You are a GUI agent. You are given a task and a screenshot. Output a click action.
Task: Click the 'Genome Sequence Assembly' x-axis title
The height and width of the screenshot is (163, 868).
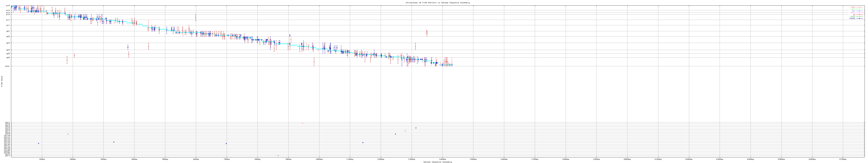[x=437, y=162]
